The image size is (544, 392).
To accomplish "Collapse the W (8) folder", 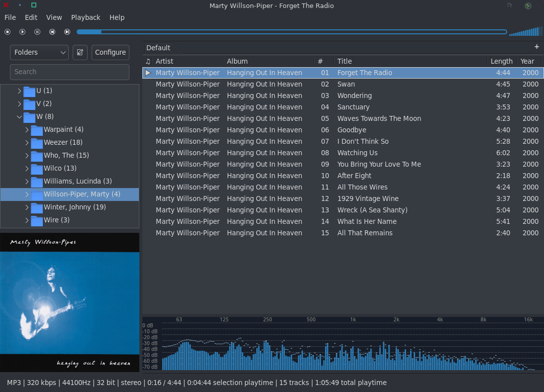I will [x=19, y=117].
